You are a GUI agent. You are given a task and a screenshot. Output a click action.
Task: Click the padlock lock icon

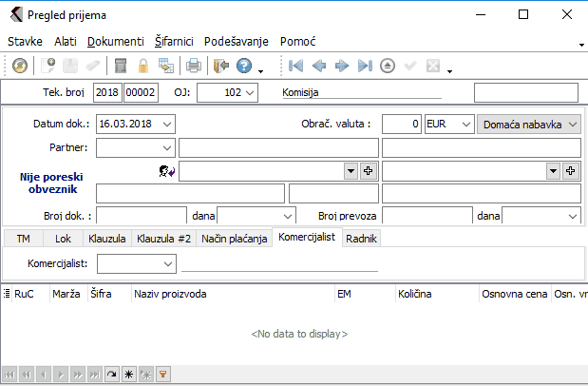(143, 66)
